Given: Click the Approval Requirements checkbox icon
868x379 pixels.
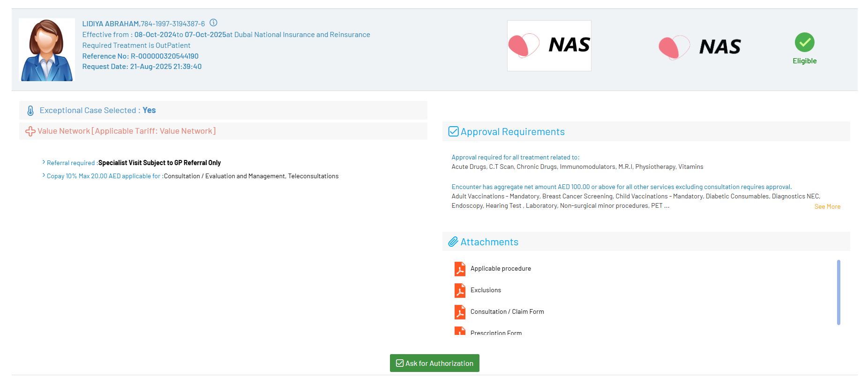Looking at the screenshot, I should point(453,131).
